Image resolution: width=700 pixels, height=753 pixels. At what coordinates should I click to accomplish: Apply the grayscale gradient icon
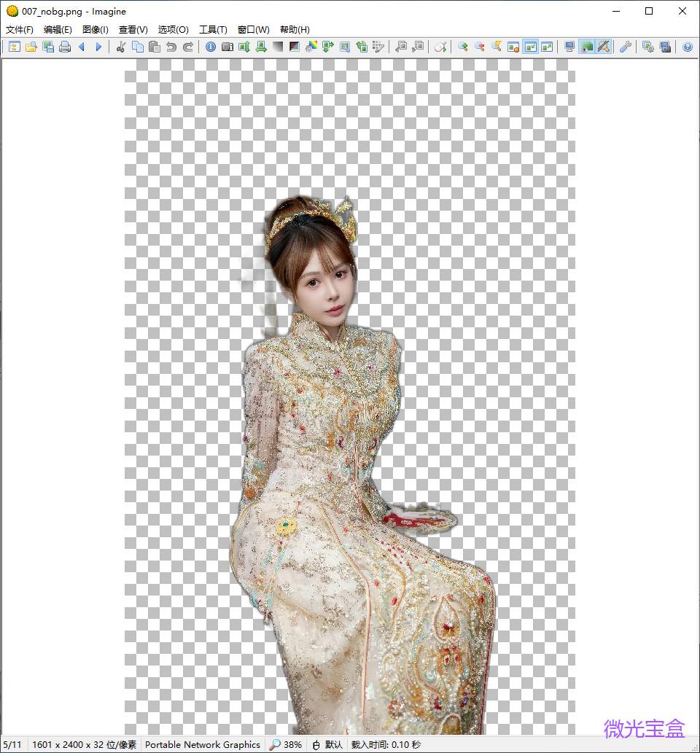[278, 47]
